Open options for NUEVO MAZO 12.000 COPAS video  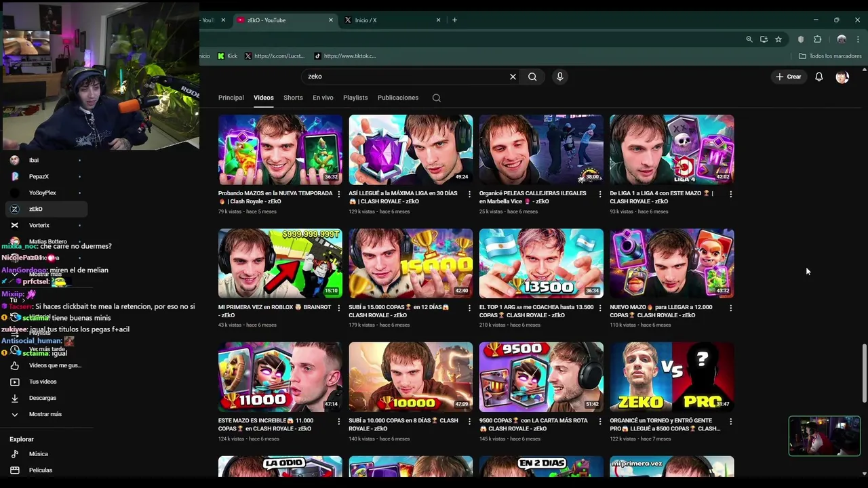pos(730,308)
